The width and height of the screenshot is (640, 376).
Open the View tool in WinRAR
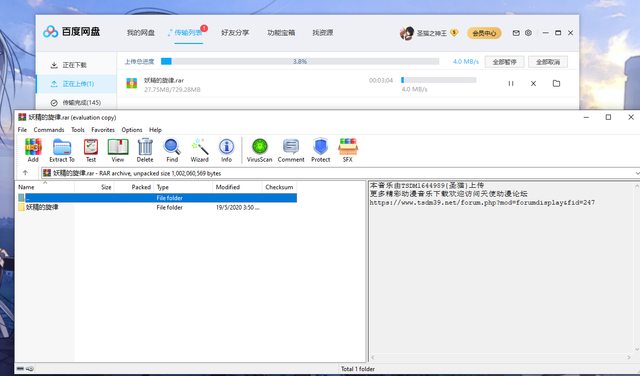pos(118,150)
